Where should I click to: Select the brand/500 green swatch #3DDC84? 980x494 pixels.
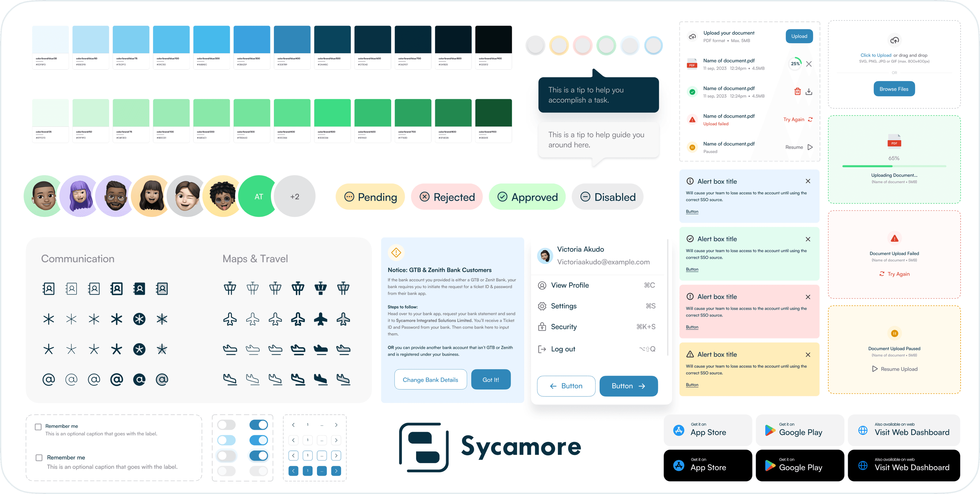(x=333, y=121)
